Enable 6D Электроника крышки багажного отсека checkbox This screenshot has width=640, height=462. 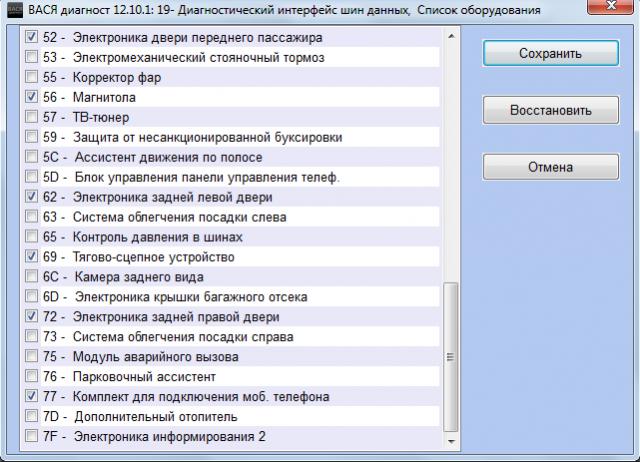[x=31, y=297]
